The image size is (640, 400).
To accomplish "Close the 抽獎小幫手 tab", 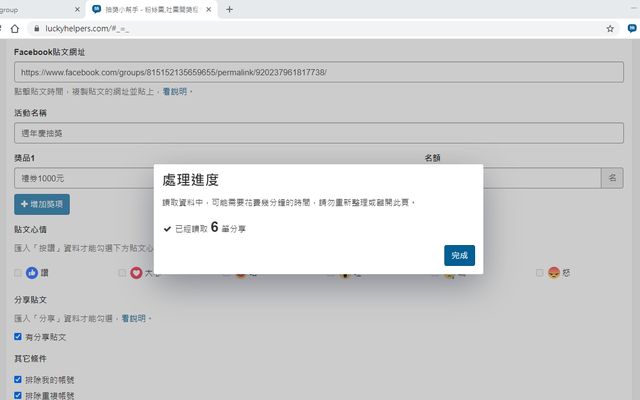I will (209, 9).
